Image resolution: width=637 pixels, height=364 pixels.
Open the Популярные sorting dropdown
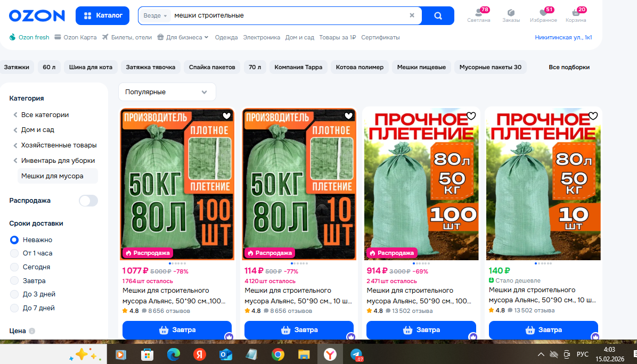(x=167, y=92)
